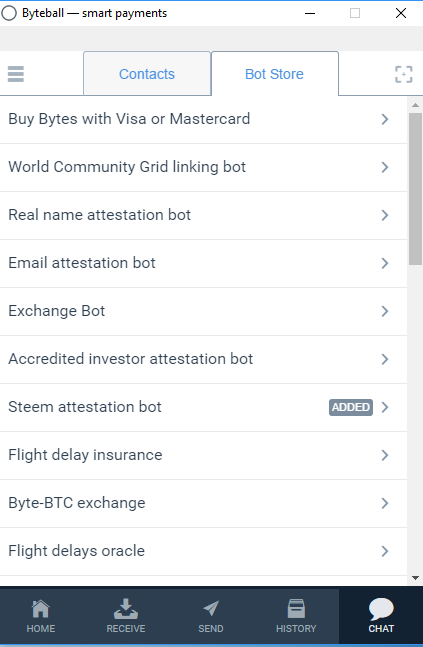Open the Send paper plane icon
Viewport: 423px width, 647px height.
211,609
